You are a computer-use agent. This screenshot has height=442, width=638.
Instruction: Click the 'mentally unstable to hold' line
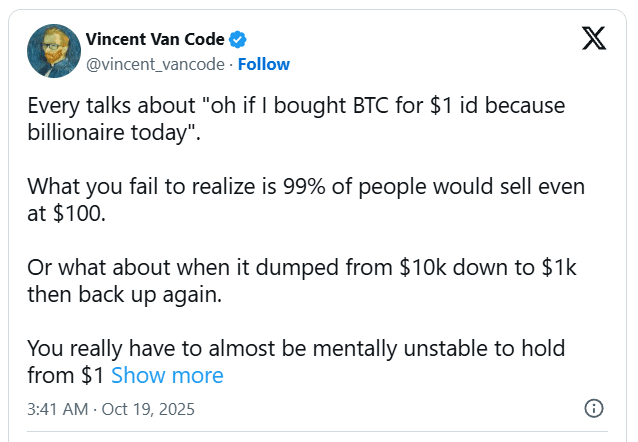tap(296, 348)
